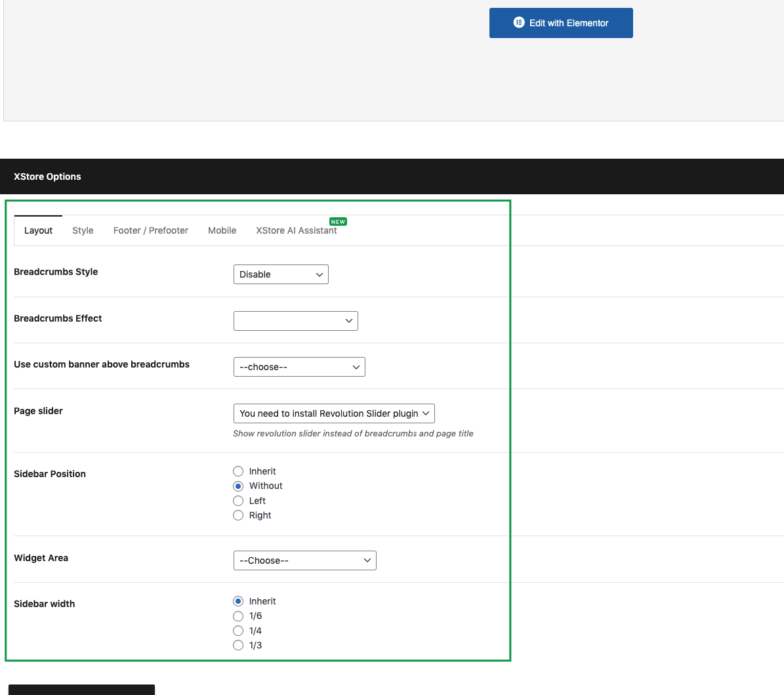Open the Breadcrumbs Style dropdown

(x=281, y=274)
